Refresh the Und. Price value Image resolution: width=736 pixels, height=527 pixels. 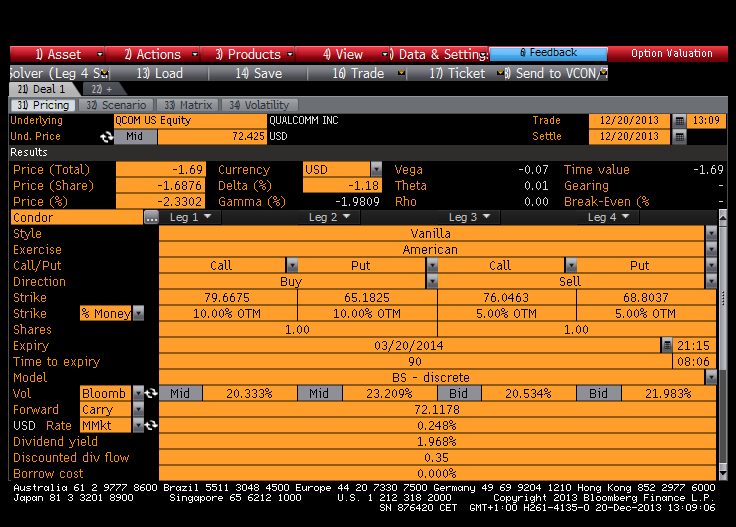[x=107, y=137]
